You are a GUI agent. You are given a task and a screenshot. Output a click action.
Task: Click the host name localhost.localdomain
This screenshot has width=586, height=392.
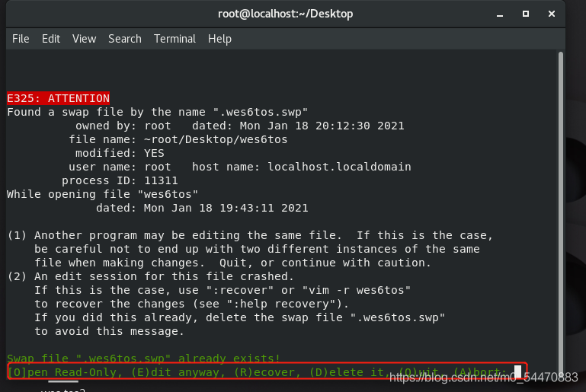coord(339,167)
